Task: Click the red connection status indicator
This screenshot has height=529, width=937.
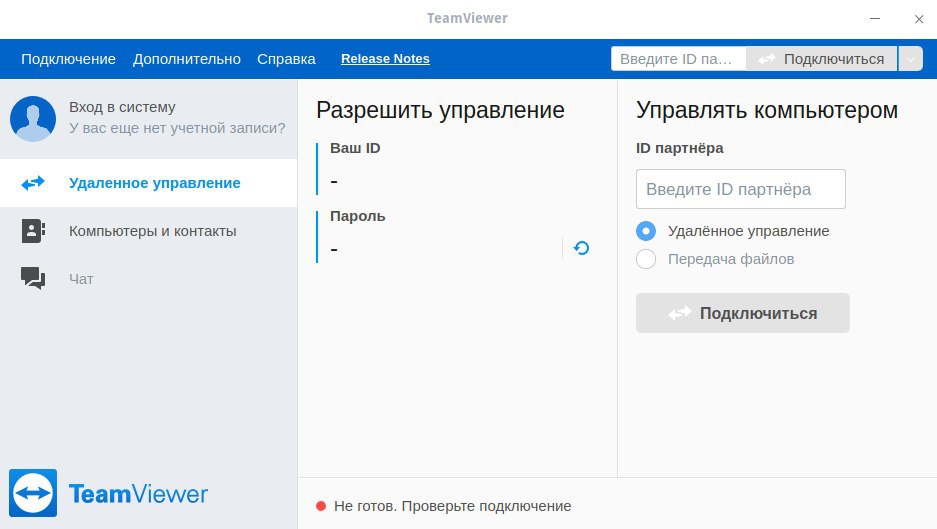Action: point(321,506)
